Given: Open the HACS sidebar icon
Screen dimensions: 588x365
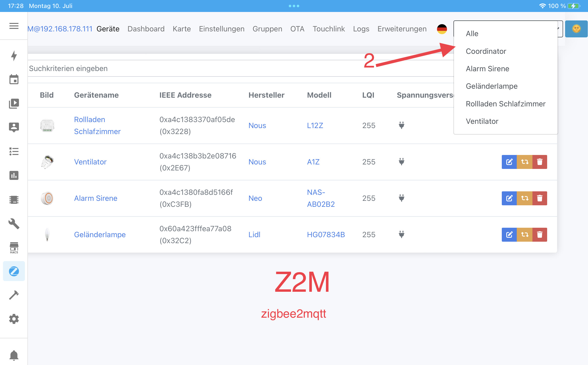Looking at the screenshot, I should [x=14, y=247].
